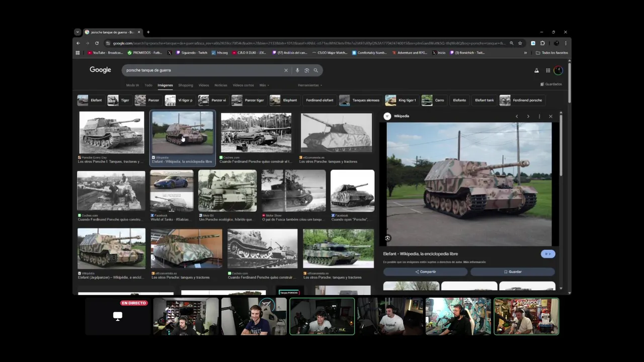Switch to the Noticias tab
This screenshot has width=644, height=362.
(x=221, y=85)
